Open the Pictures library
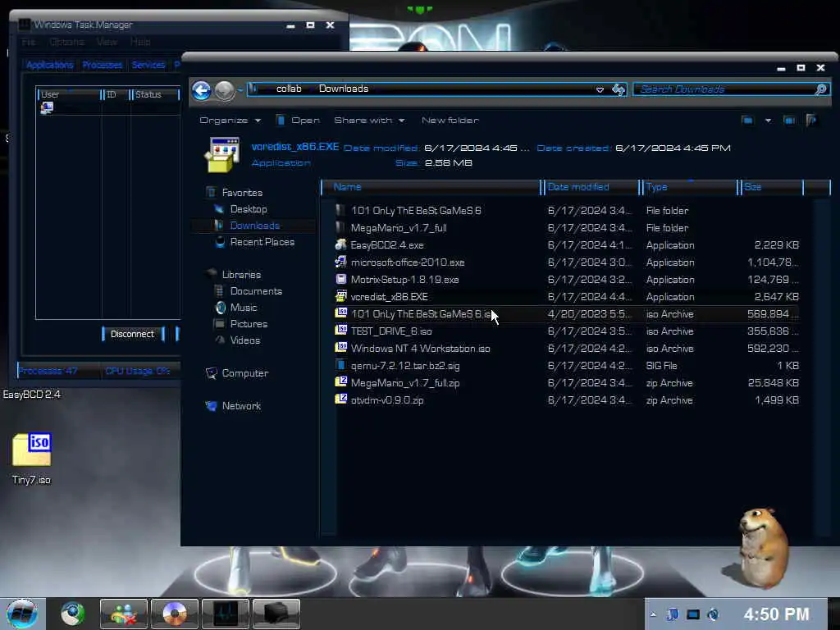 click(249, 323)
